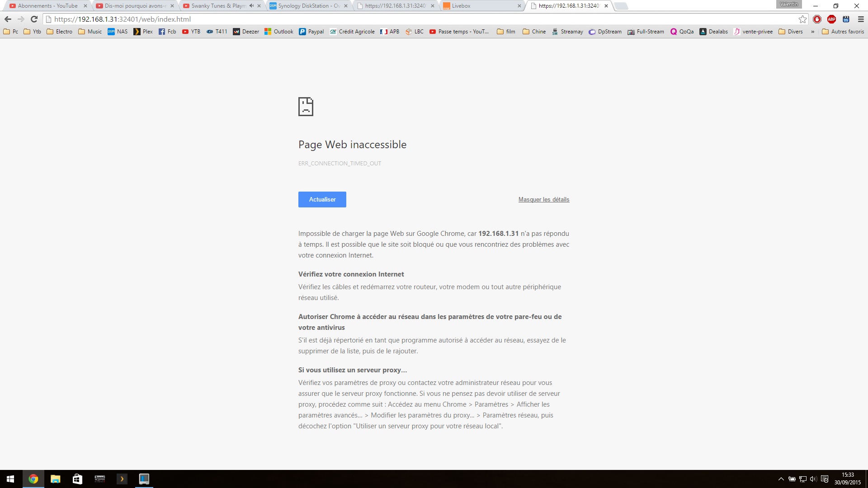Open File Explorer from taskbar

[55, 479]
